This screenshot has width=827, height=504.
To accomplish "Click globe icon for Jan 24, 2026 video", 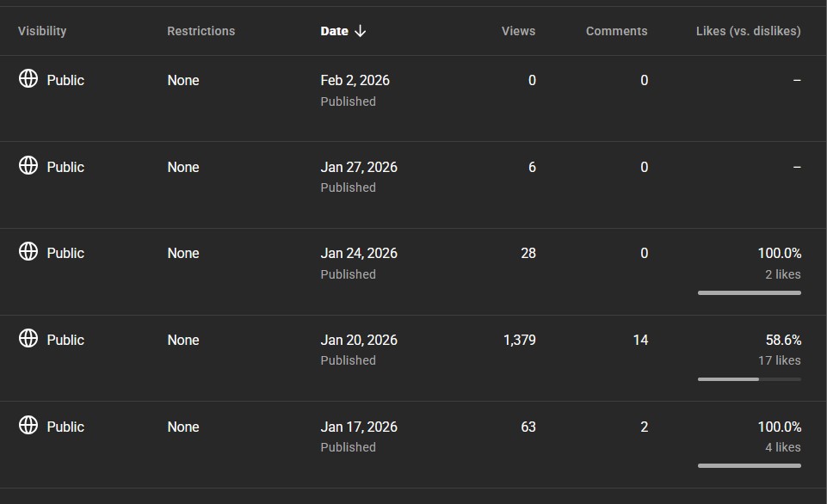I will 28,252.
